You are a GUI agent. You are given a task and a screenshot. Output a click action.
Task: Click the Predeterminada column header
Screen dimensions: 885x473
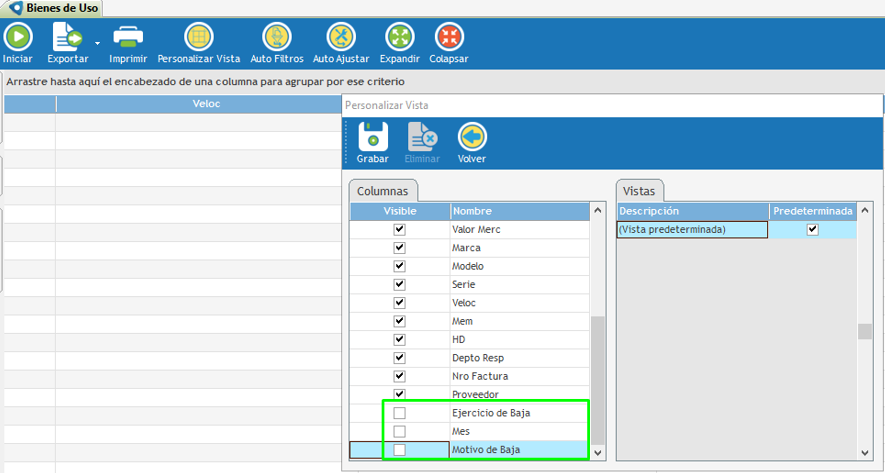tap(813, 211)
